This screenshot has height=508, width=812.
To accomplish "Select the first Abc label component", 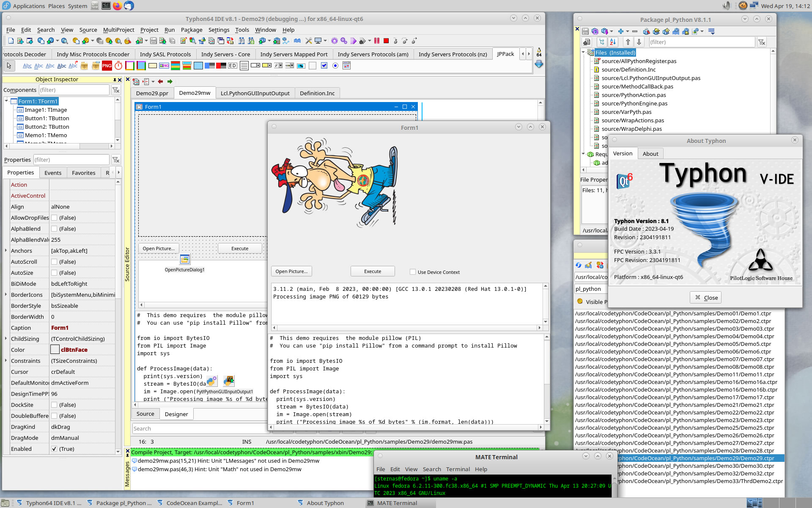I will pos(27,66).
